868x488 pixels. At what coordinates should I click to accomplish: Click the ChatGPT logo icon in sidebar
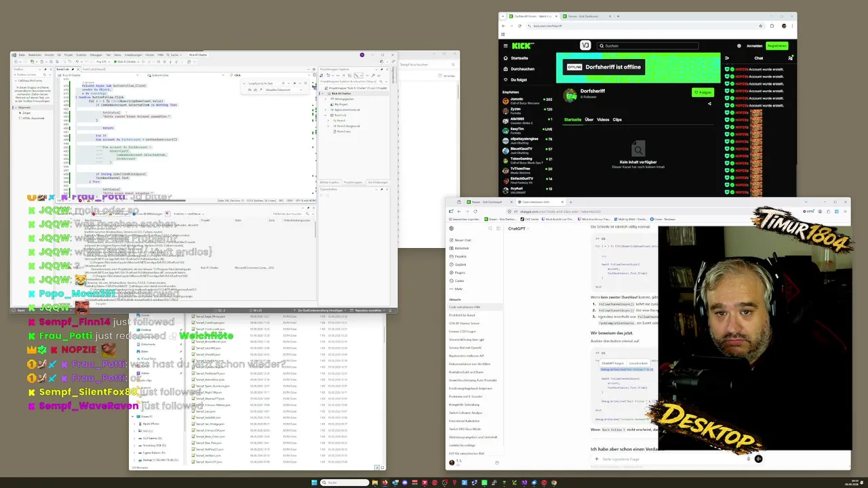click(452, 228)
